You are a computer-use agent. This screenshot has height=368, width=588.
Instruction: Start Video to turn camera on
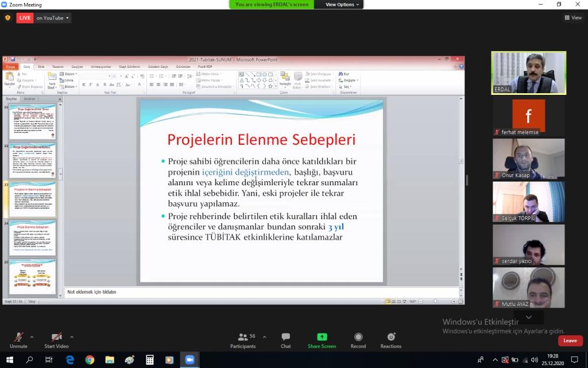tap(56, 338)
